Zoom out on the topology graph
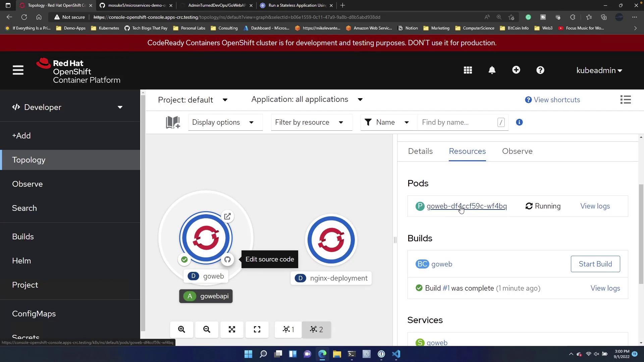Image resolution: width=644 pixels, height=362 pixels. [207, 329]
